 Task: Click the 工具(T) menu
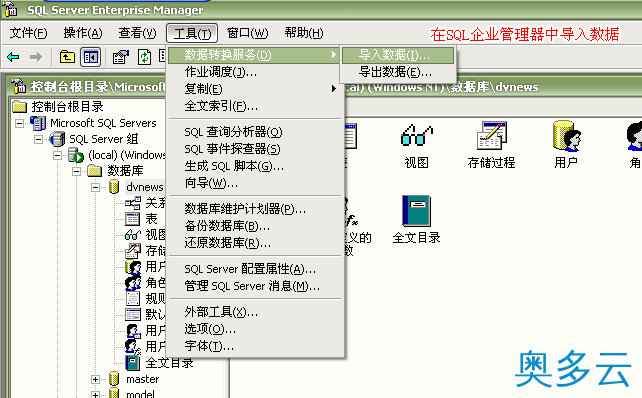pyautogui.click(x=192, y=33)
